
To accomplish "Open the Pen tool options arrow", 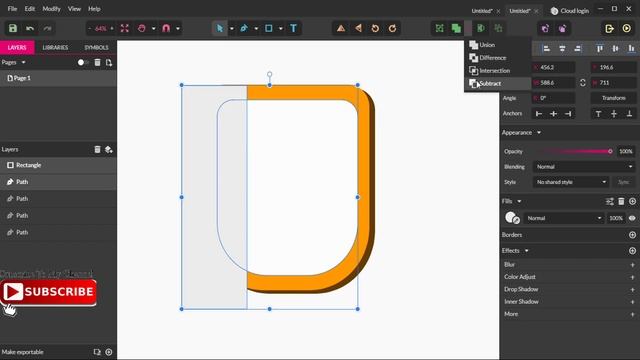I will click(256, 29).
